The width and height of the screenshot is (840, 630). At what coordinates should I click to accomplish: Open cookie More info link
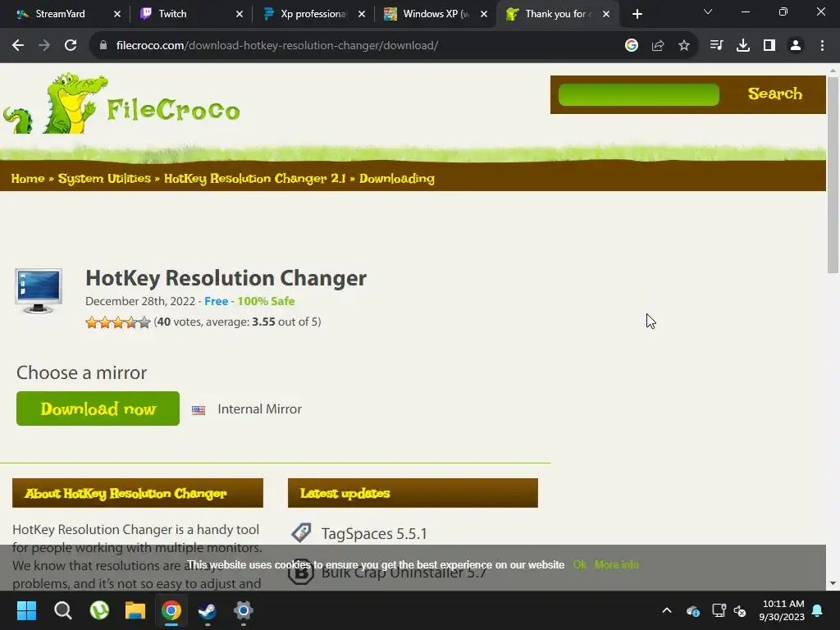(x=617, y=564)
